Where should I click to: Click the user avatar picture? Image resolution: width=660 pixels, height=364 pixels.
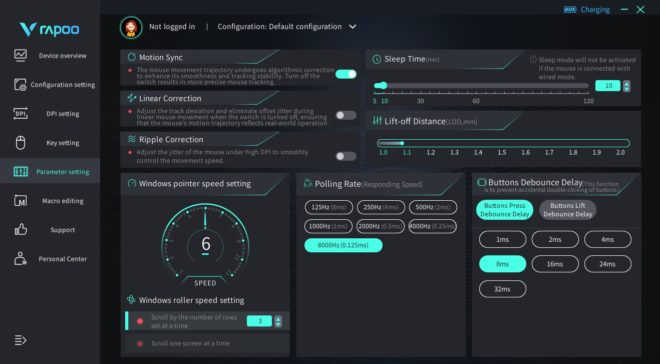131,27
